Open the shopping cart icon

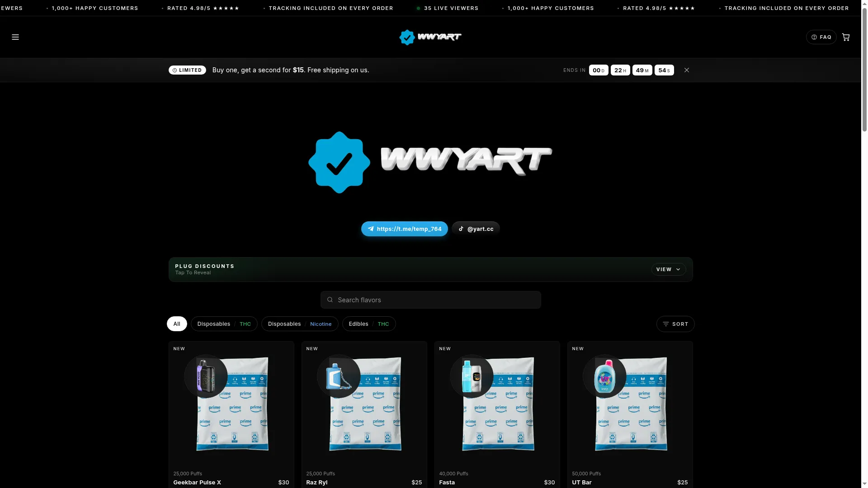[846, 37]
